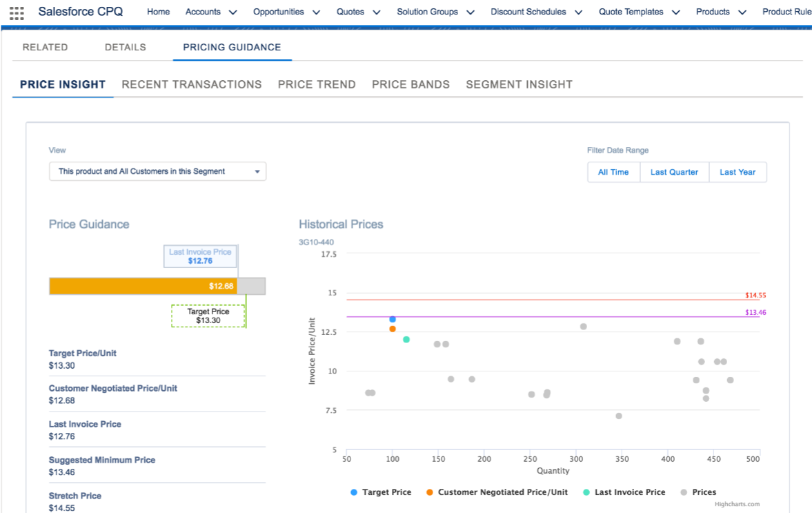Image resolution: width=812 pixels, height=513 pixels.
Task: Expand the Accounts menu chevron
Action: [x=232, y=12]
